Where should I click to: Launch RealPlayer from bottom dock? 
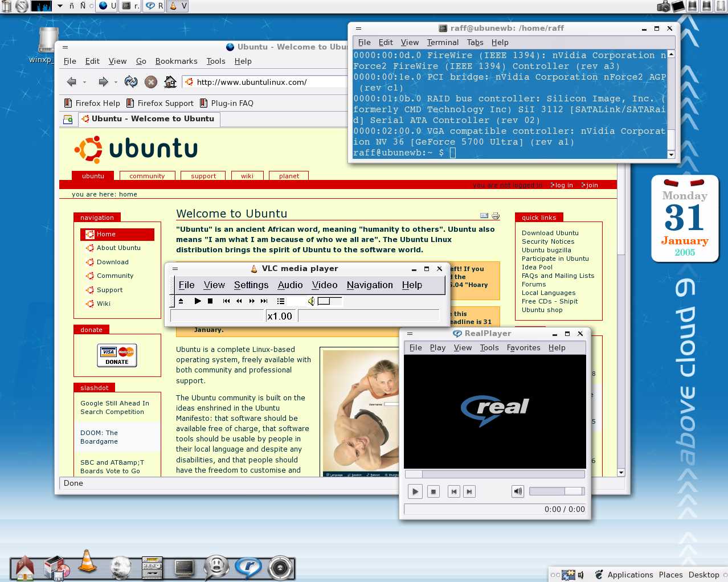[248, 567]
